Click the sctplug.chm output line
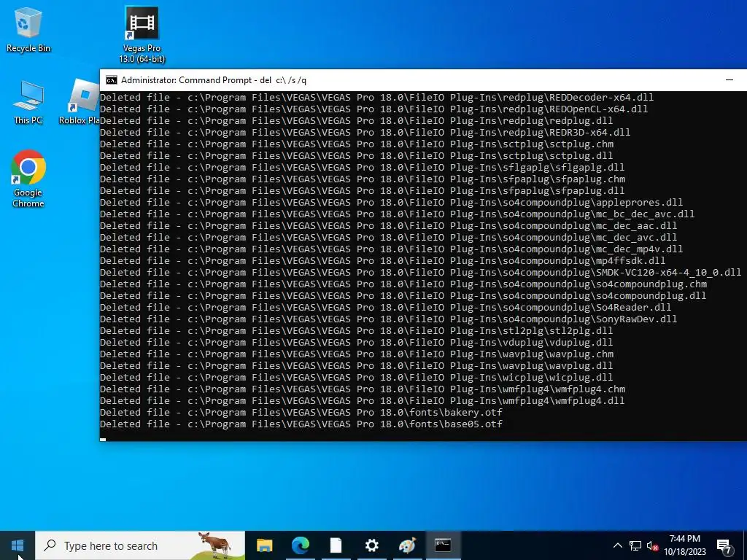Image resolution: width=747 pixels, height=560 pixels. click(356, 144)
